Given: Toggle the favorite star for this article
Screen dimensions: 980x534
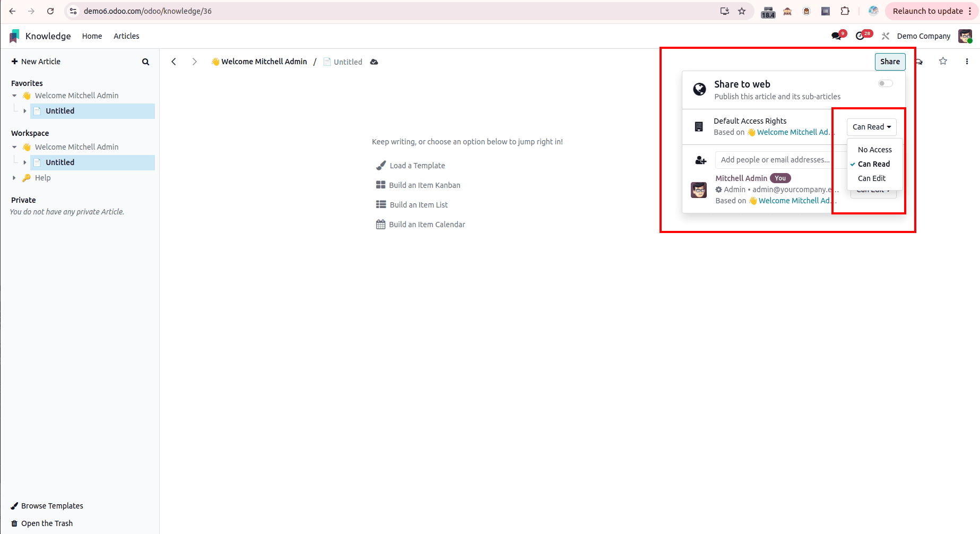Looking at the screenshot, I should (943, 62).
